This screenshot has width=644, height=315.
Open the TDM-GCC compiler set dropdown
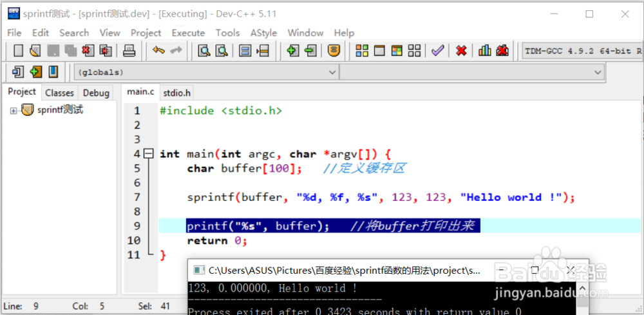(x=583, y=52)
